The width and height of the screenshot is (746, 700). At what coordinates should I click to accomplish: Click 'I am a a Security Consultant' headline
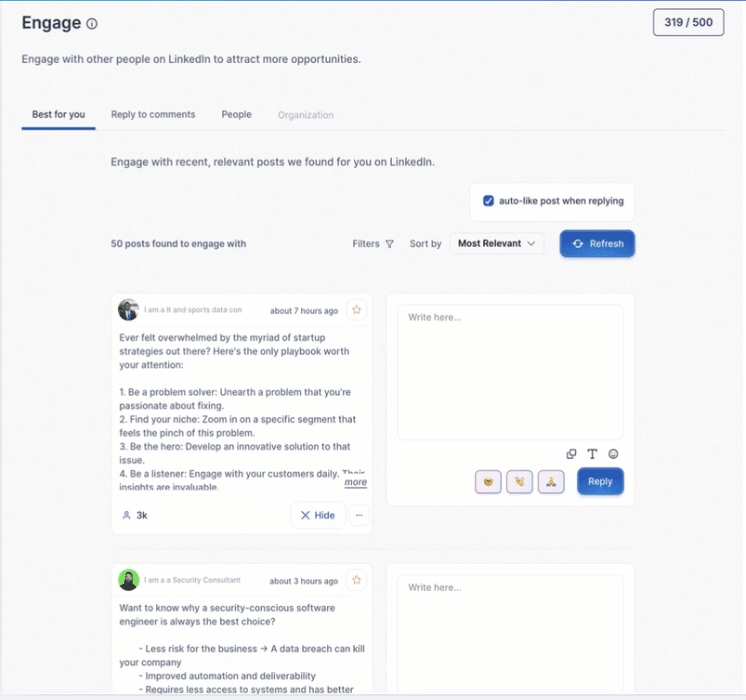coord(192,580)
